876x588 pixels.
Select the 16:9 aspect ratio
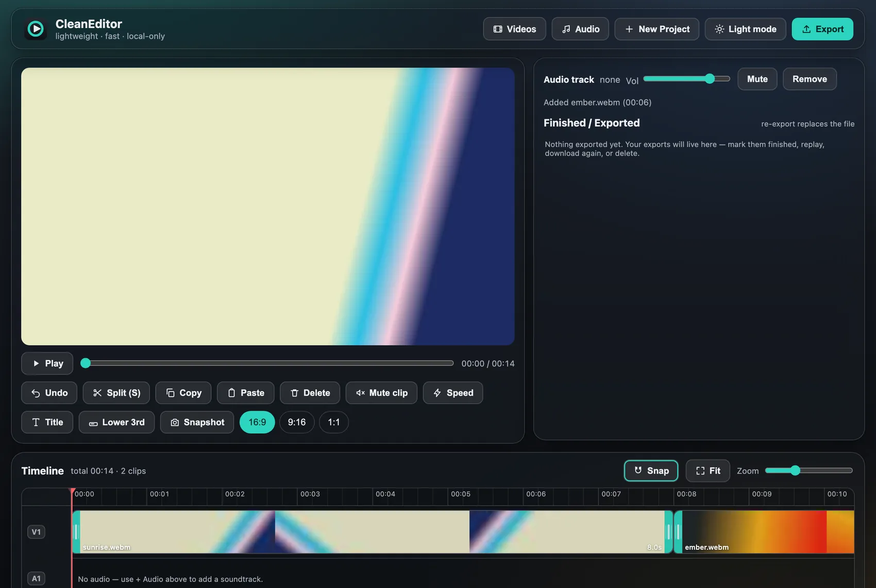point(257,422)
